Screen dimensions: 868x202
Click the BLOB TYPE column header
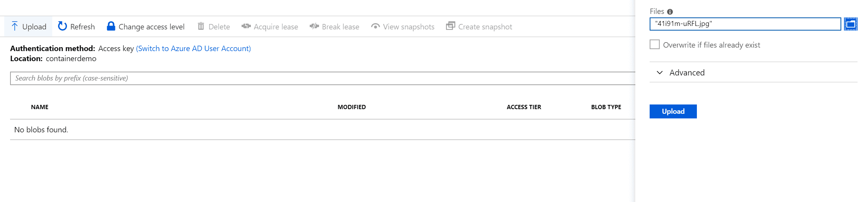[606, 107]
